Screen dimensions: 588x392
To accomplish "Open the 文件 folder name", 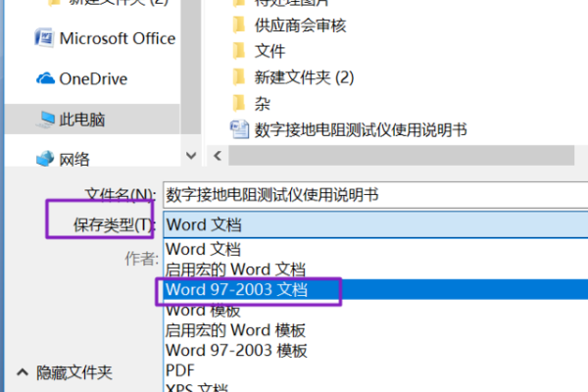I will [x=269, y=51].
